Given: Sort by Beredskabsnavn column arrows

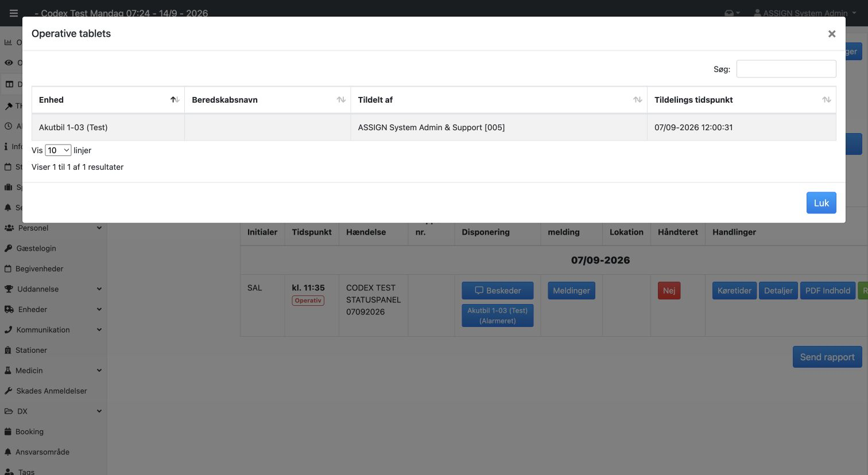Looking at the screenshot, I should pos(341,100).
